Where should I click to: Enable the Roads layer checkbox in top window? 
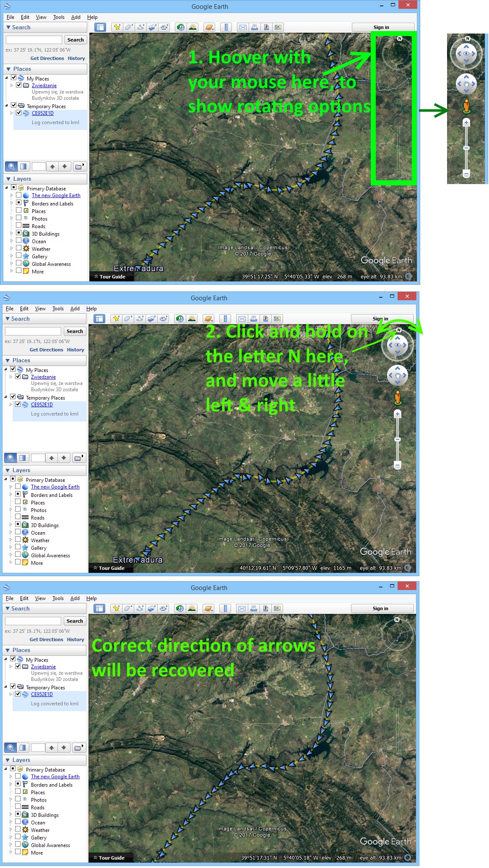click(x=19, y=226)
